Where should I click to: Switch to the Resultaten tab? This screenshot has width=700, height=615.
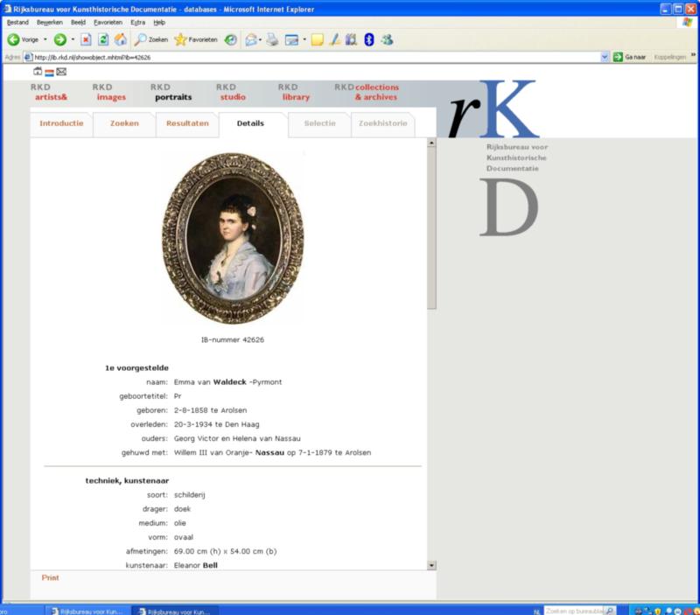187,123
